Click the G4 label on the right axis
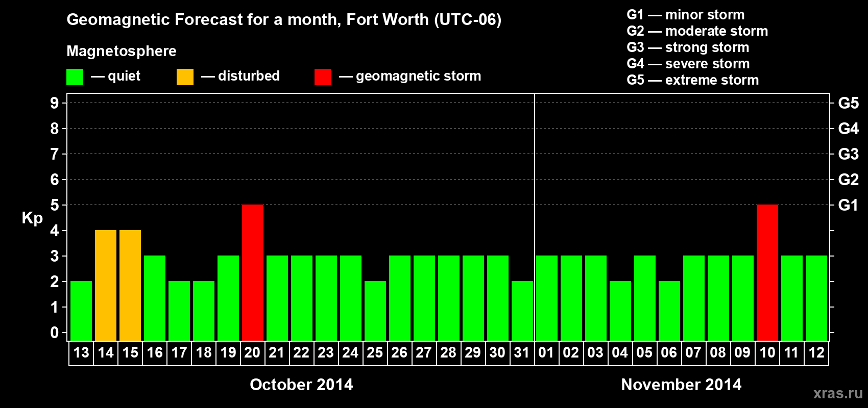868x408 pixels. click(849, 129)
